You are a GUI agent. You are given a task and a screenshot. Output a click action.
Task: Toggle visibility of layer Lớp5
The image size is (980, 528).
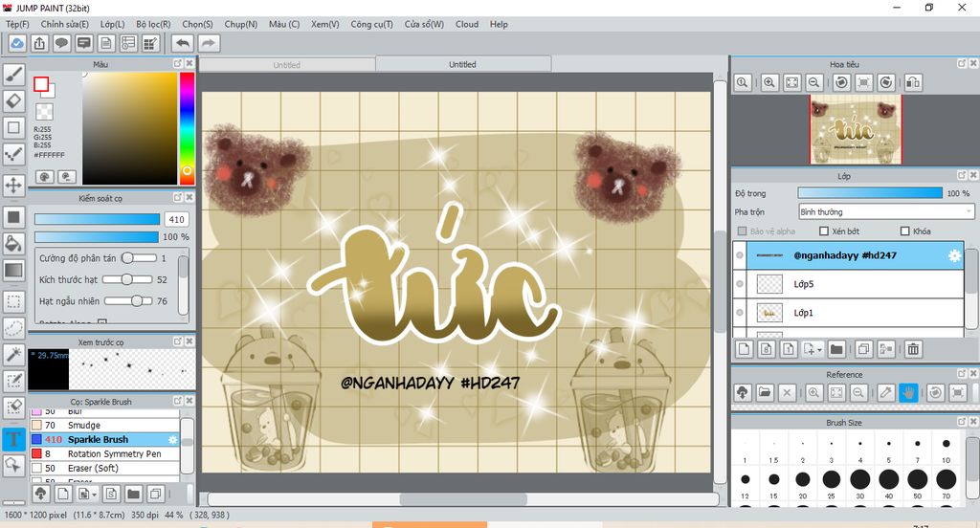tap(740, 284)
